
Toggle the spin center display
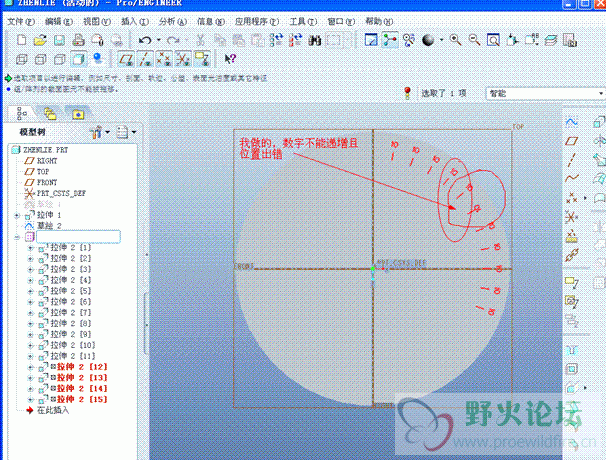390,40
